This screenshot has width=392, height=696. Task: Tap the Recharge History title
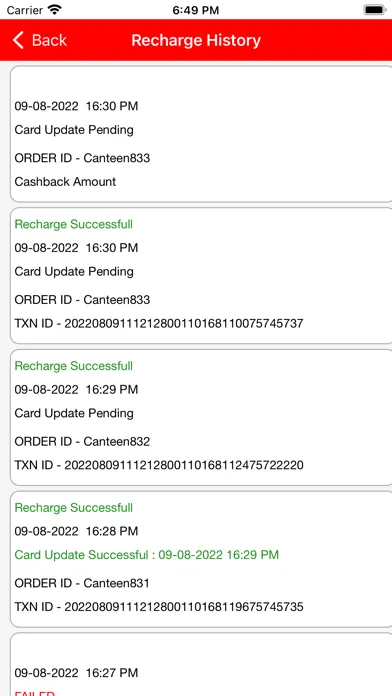click(x=196, y=40)
